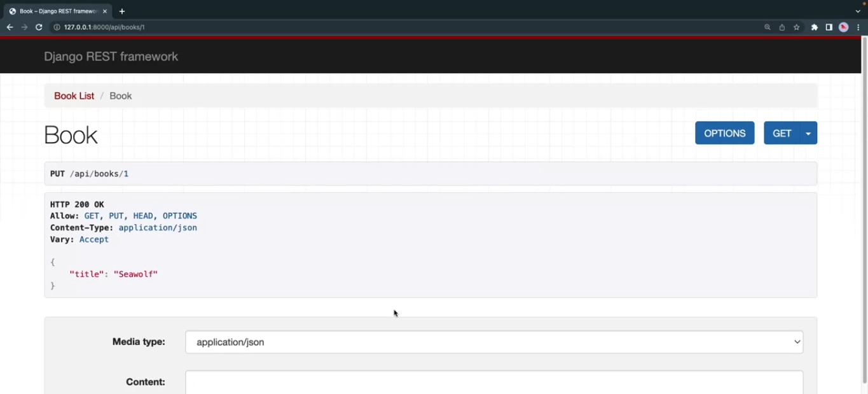Image resolution: width=868 pixels, height=394 pixels.
Task: Click the share page icon
Action: [782, 27]
